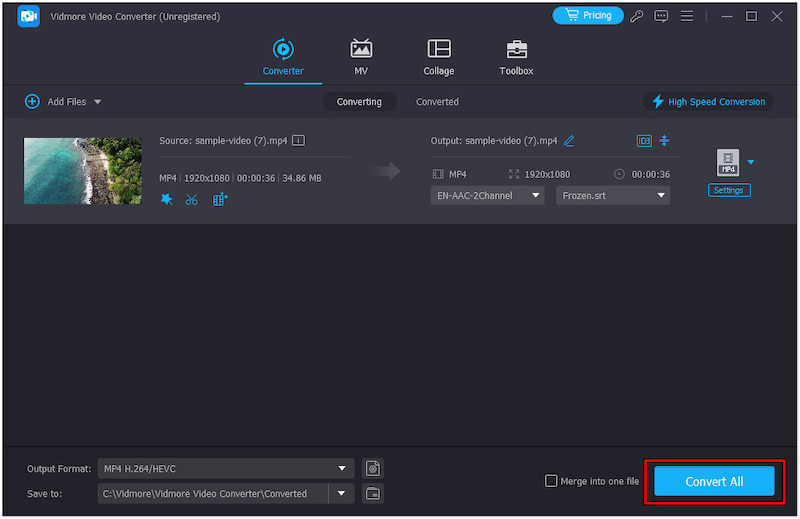Select the sample video thumbnail
This screenshot has height=519, width=800.
[x=83, y=171]
